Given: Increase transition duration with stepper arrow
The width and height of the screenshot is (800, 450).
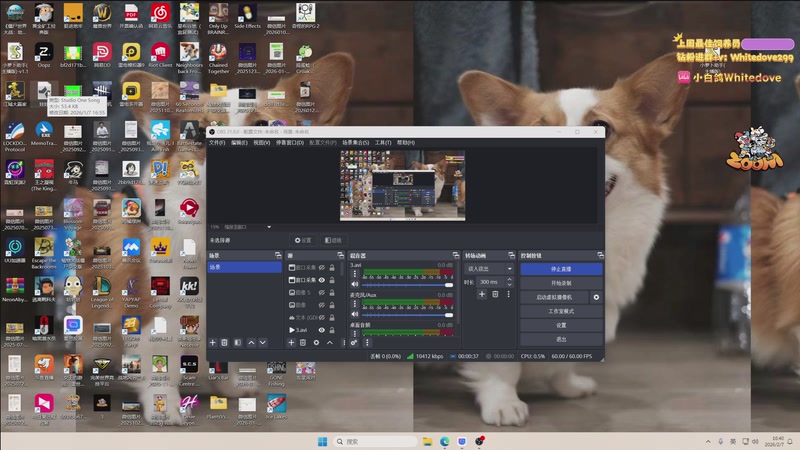Looking at the screenshot, I should [x=509, y=280].
